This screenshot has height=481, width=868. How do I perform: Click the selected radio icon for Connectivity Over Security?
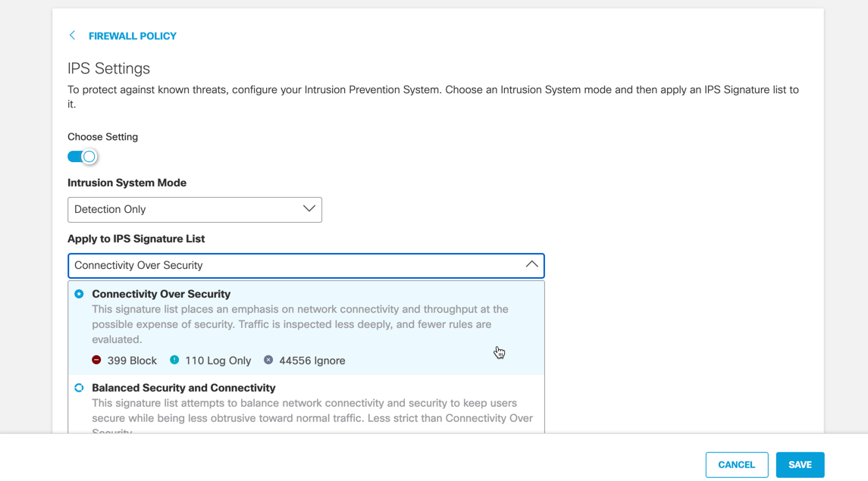tap(79, 294)
